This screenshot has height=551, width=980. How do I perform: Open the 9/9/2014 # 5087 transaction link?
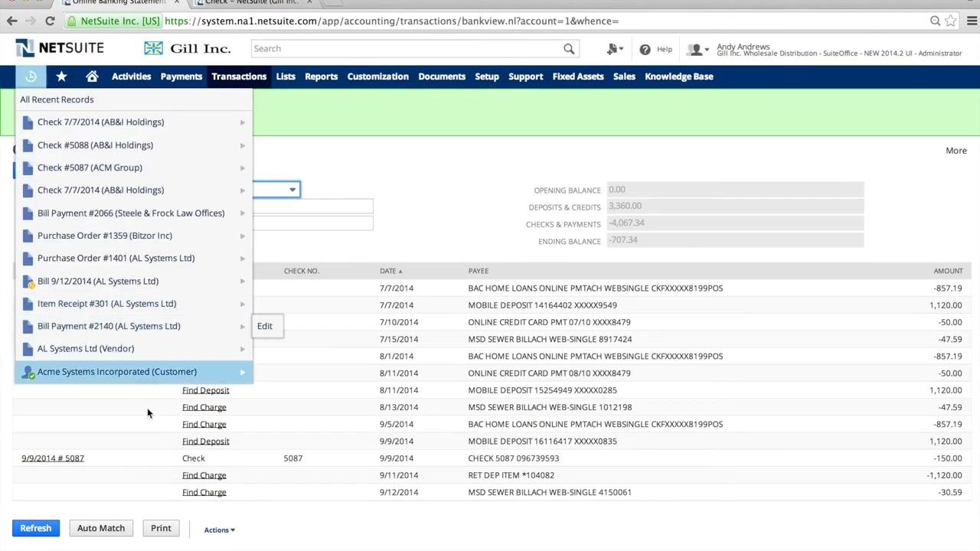click(x=53, y=458)
